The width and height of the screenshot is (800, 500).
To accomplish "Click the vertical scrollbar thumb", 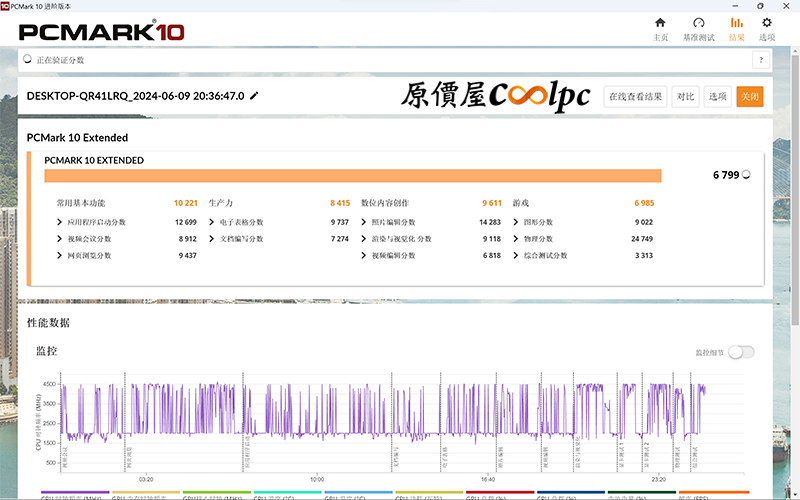I will (x=795, y=189).
